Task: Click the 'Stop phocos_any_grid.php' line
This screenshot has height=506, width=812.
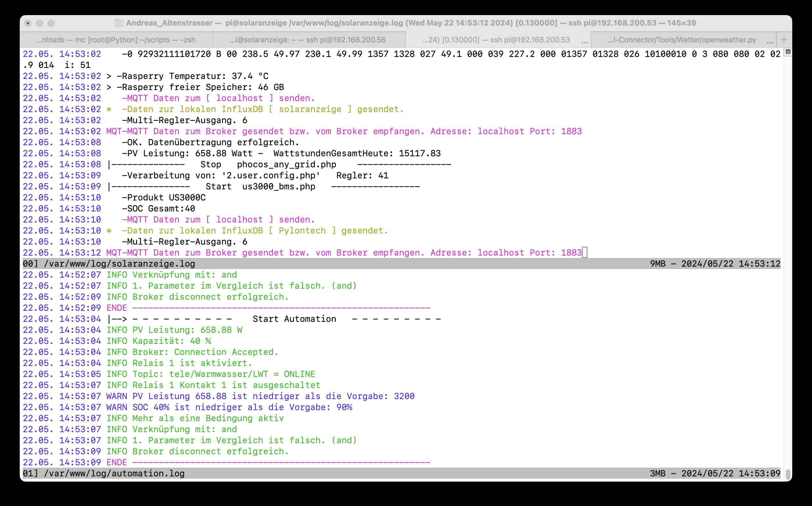Action: pos(268,164)
